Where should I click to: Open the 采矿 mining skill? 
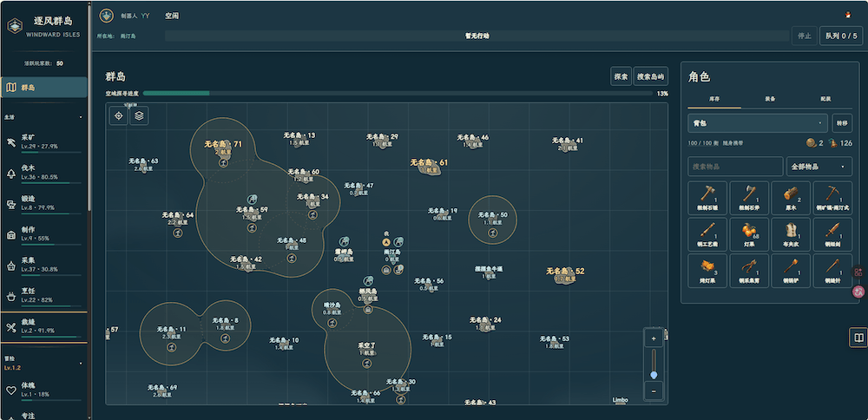(x=43, y=142)
